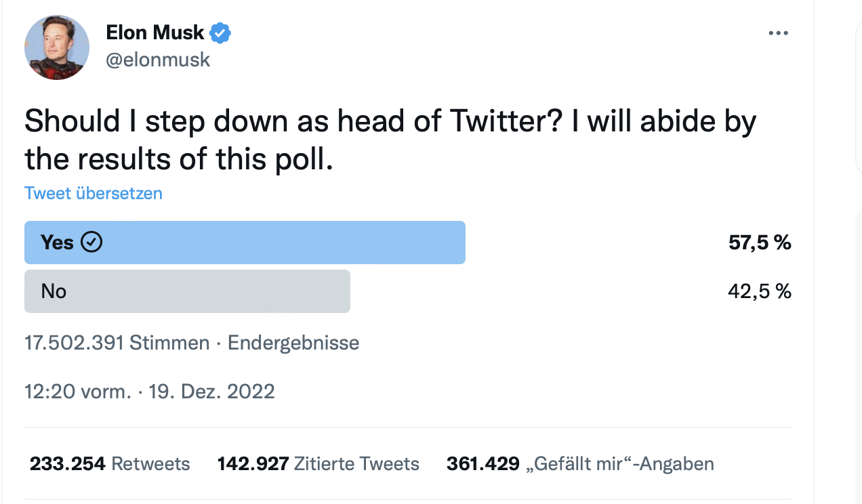The height and width of the screenshot is (504, 862).
Task: Open the 142.927 Zitierte Tweets list
Action: click(x=318, y=464)
